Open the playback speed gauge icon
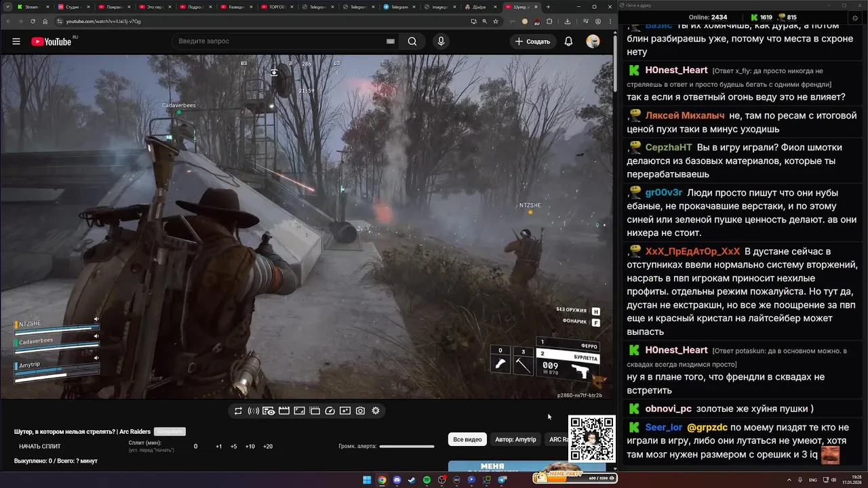This screenshot has width=868, height=488. pos(330,411)
